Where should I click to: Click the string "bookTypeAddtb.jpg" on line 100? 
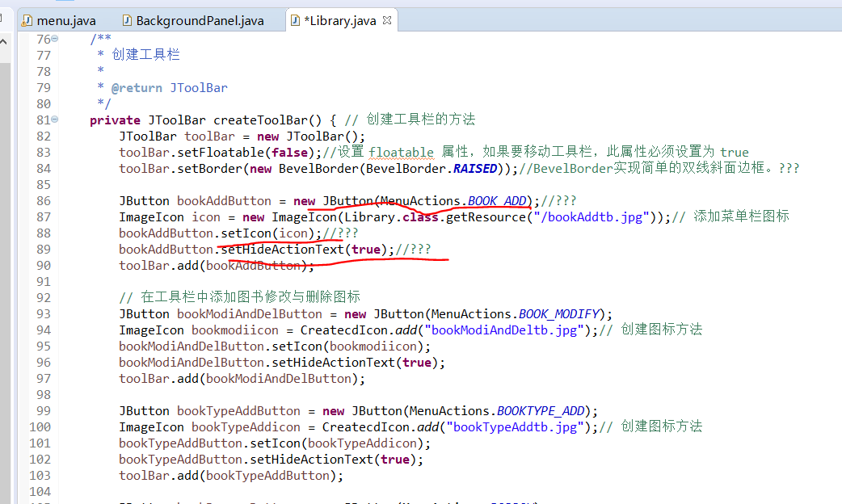pos(515,427)
